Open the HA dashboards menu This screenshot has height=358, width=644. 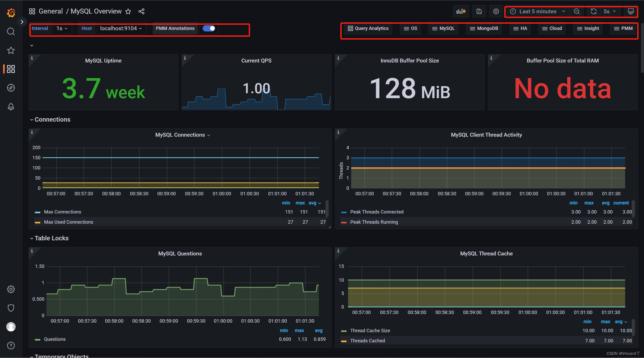coord(520,28)
